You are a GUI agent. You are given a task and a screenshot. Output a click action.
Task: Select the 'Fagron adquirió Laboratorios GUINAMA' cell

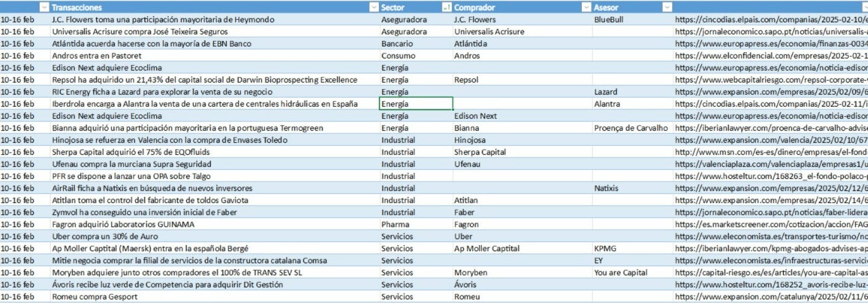click(x=214, y=224)
